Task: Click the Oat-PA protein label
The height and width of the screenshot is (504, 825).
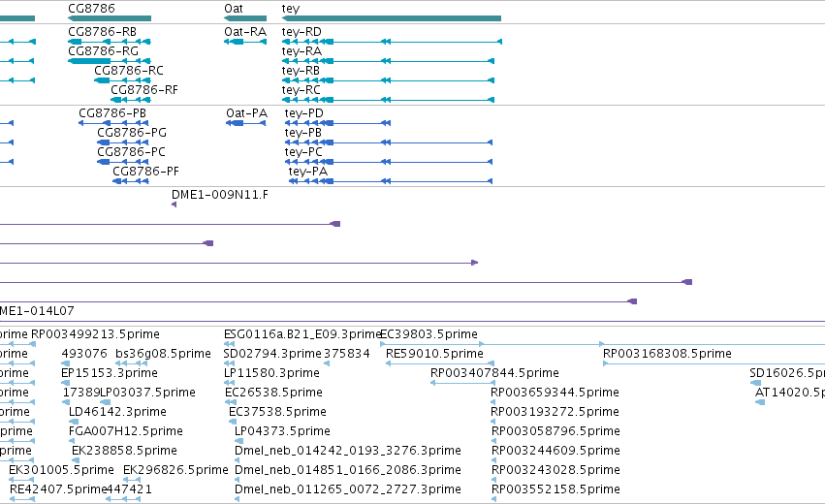Action: click(x=247, y=113)
